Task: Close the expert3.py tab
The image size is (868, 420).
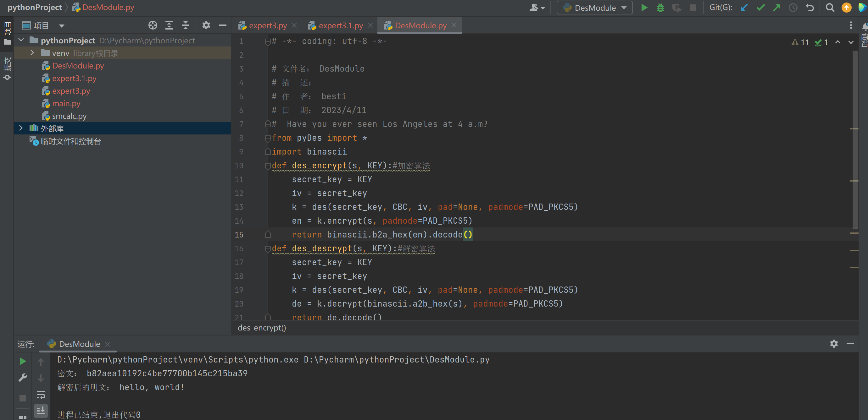Action: point(294,25)
